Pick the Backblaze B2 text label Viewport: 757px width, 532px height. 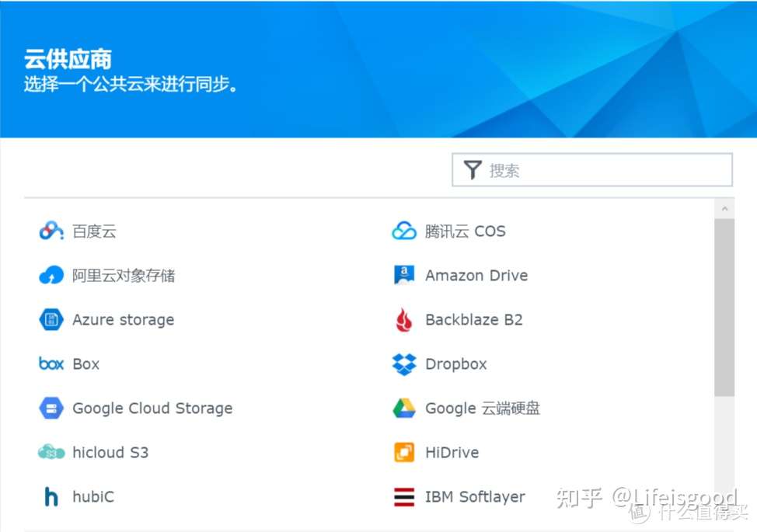(x=474, y=320)
